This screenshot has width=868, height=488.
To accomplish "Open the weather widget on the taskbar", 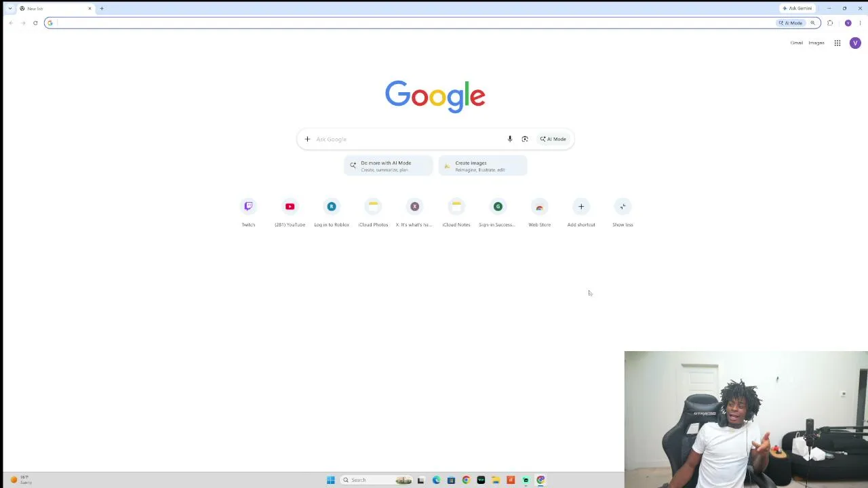I will tap(20, 480).
